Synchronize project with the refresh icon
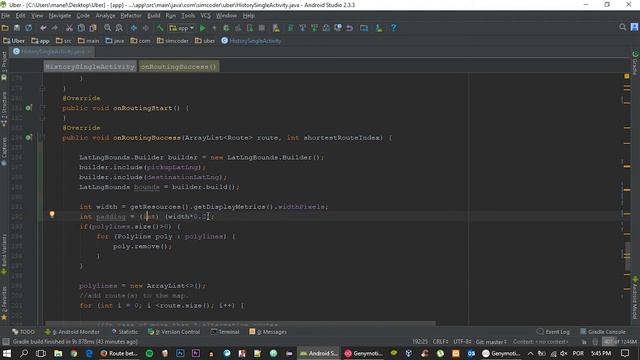Screen dimensions: 640x360 (29, 28)
